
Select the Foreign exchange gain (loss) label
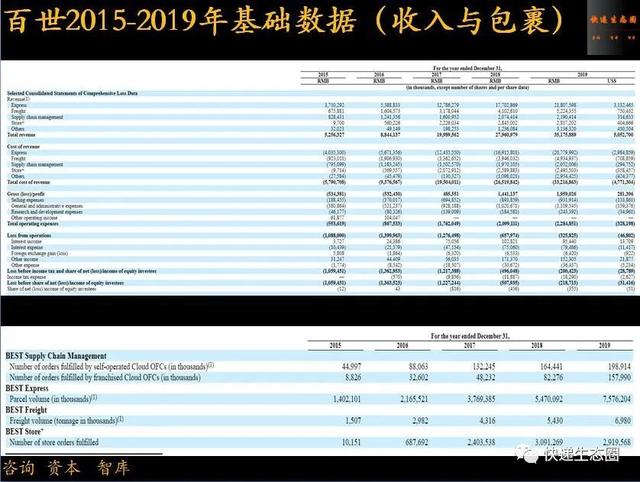pos(39,253)
